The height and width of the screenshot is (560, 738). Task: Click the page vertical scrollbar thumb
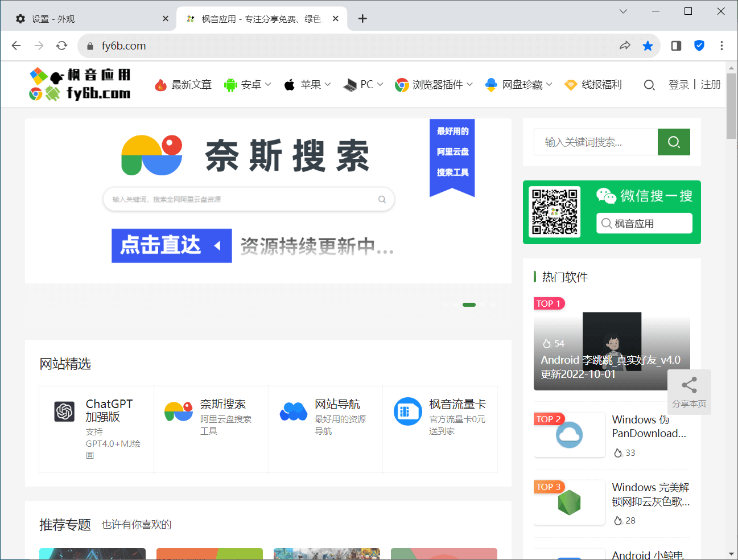(732, 106)
